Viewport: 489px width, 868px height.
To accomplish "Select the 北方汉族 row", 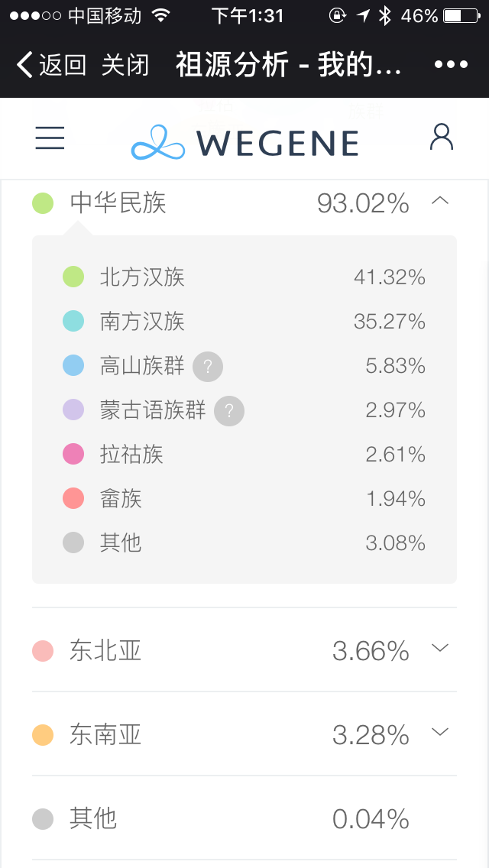I will (x=244, y=277).
